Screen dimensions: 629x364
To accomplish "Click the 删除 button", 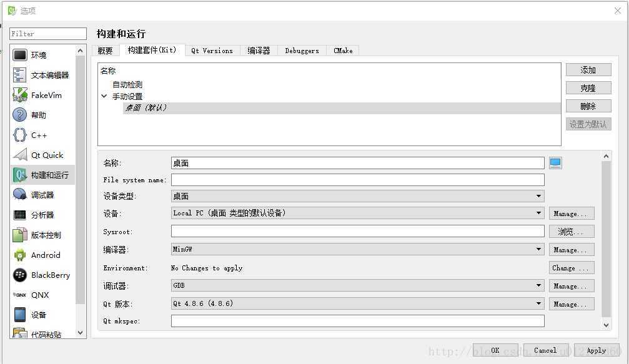I will [588, 106].
